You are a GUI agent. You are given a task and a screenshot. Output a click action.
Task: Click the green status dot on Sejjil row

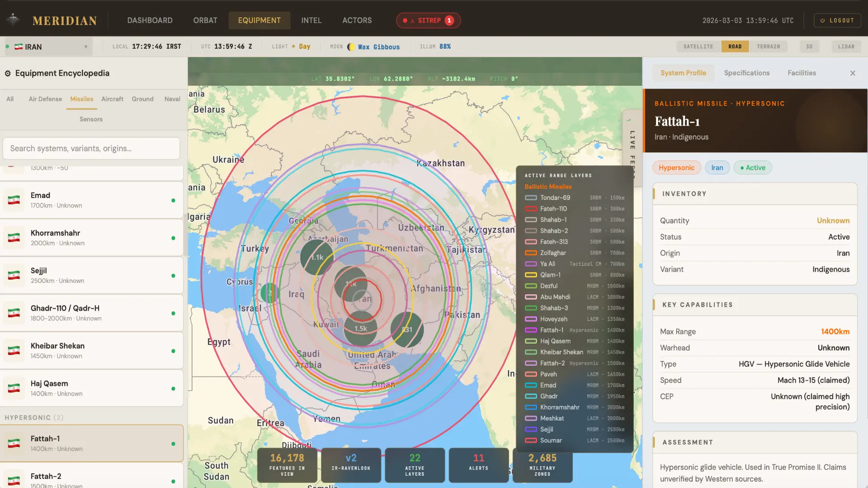[173, 276]
